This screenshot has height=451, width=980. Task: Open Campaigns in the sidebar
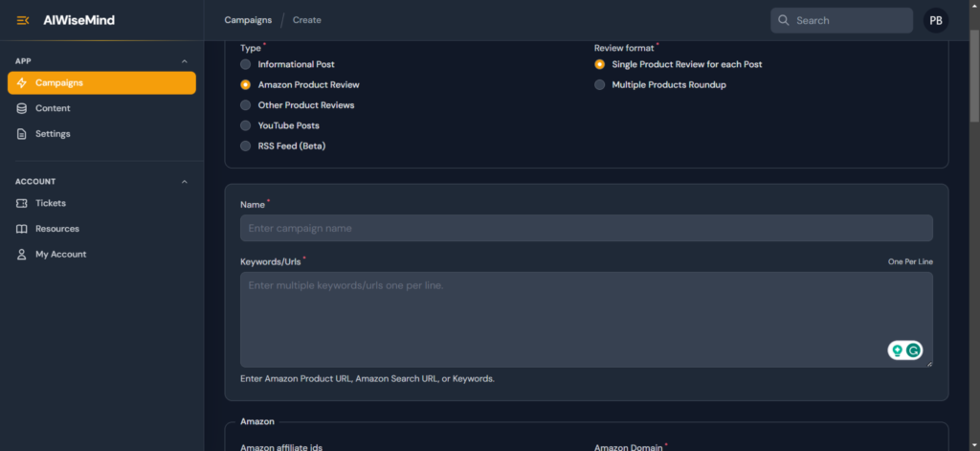point(101,83)
